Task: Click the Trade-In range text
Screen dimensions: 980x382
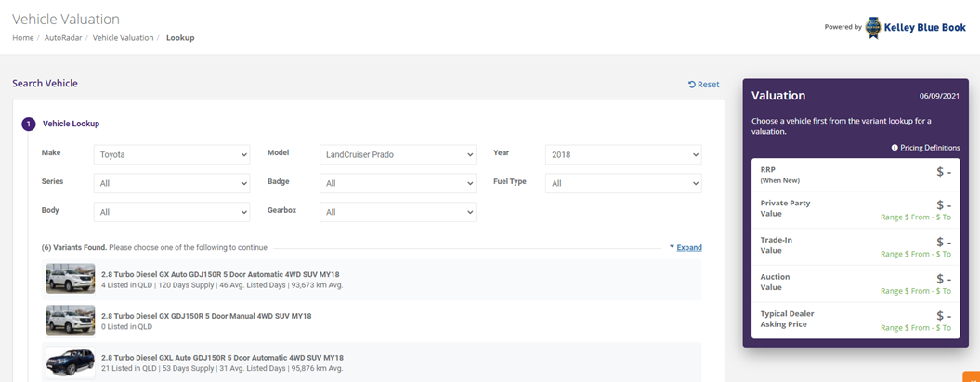Action: (x=916, y=254)
